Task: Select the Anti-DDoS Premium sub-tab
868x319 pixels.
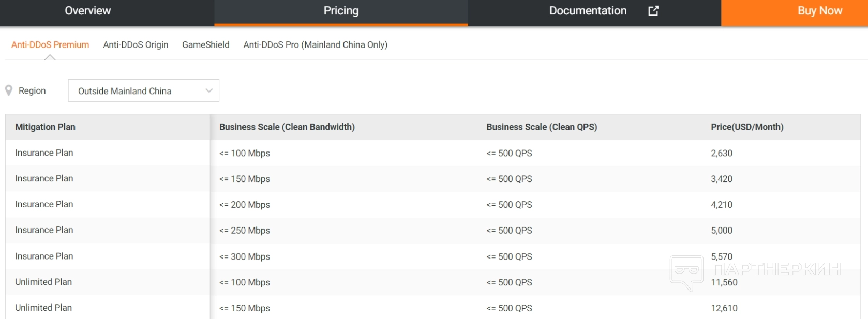Action: (50, 45)
